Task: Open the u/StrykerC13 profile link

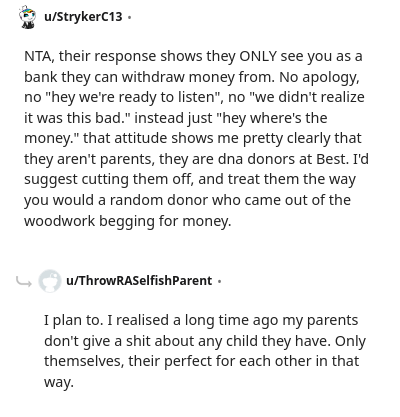Action: coord(83,16)
